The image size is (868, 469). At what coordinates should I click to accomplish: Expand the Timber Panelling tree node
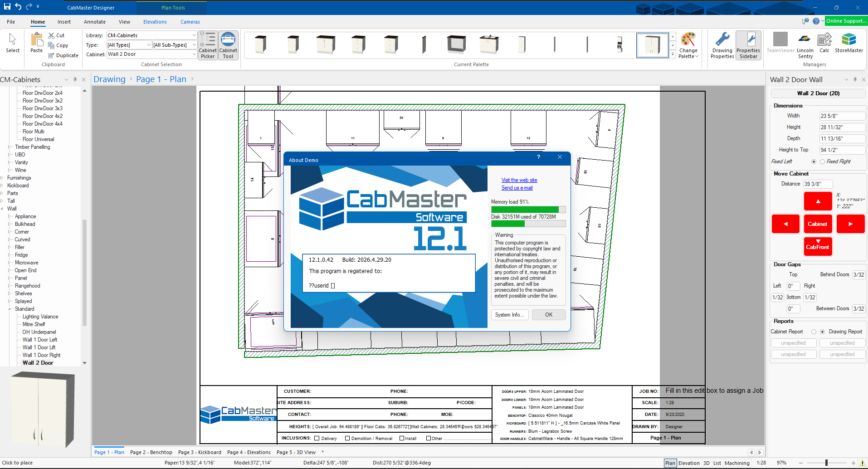[x=10, y=147]
